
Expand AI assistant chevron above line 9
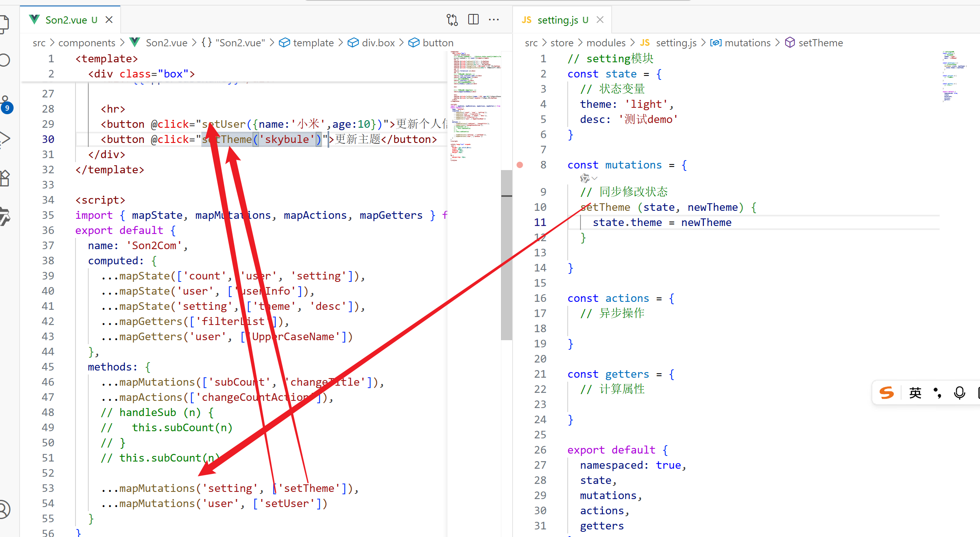point(594,178)
